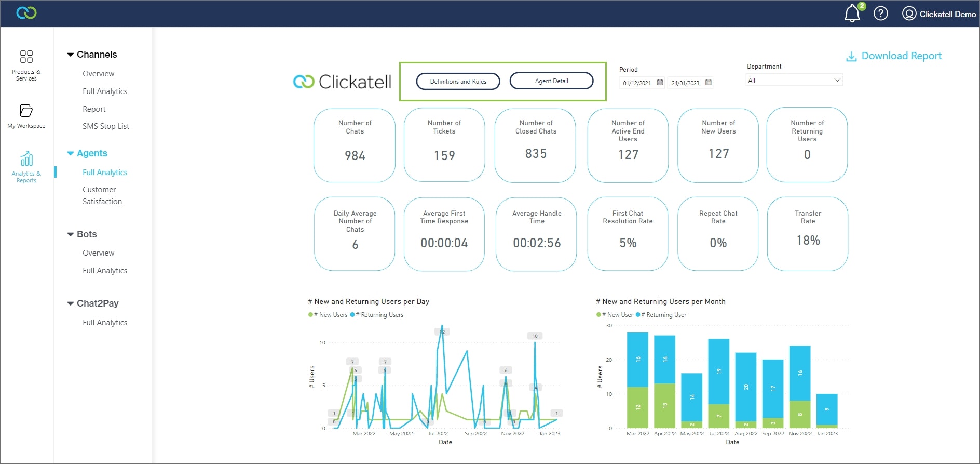Open Products & Services in sidebar
Image resolution: width=980 pixels, height=464 pixels.
(x=26, y=65)
